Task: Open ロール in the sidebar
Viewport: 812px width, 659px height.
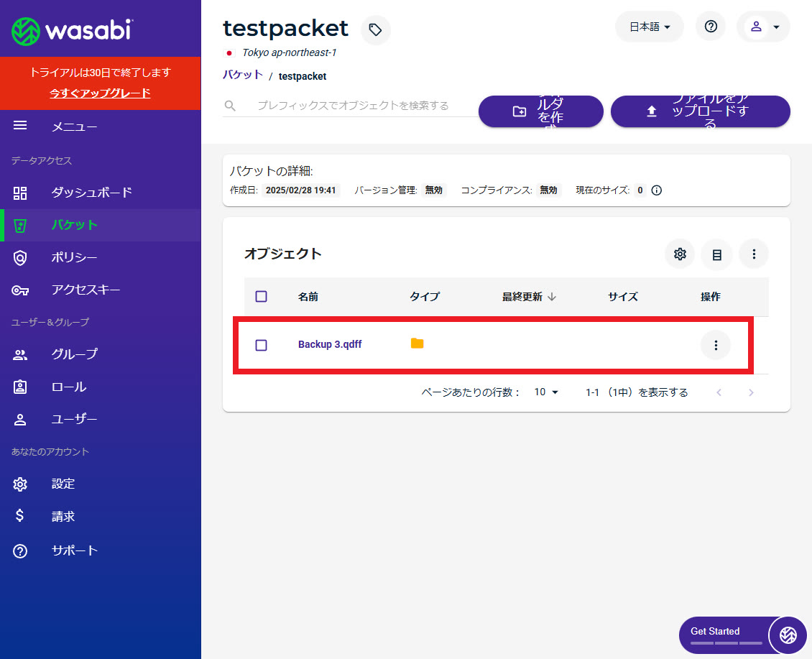Action: click(x=101, y=387)
